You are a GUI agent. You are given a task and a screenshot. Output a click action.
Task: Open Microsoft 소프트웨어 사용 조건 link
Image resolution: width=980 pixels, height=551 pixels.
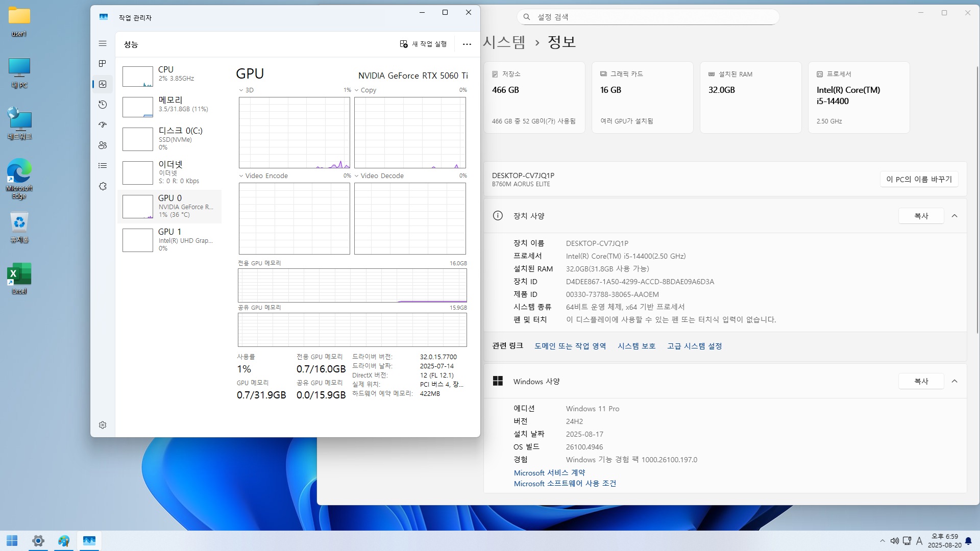coord(565,484)
